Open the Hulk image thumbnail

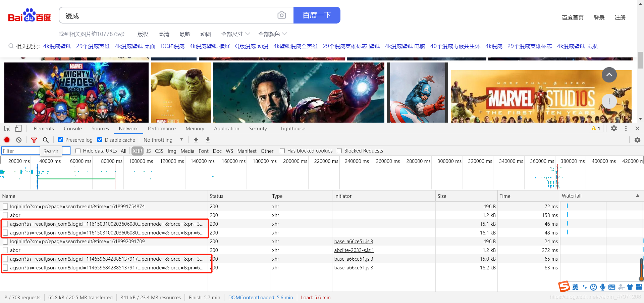tap(181, 92)
